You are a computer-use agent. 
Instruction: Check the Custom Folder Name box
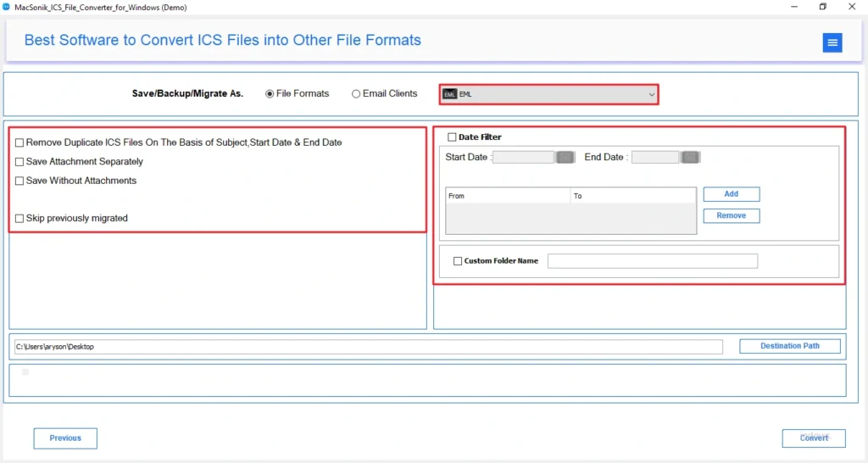(458, 261)
